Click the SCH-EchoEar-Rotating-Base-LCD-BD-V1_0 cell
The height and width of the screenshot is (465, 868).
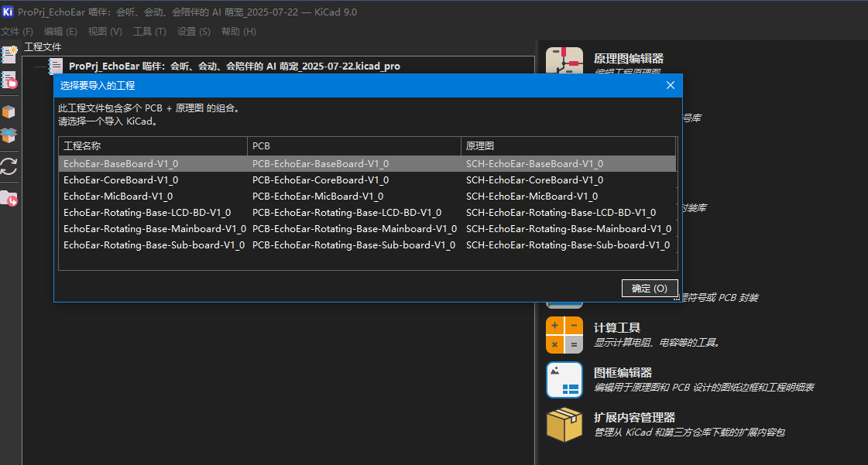[561, 212]
